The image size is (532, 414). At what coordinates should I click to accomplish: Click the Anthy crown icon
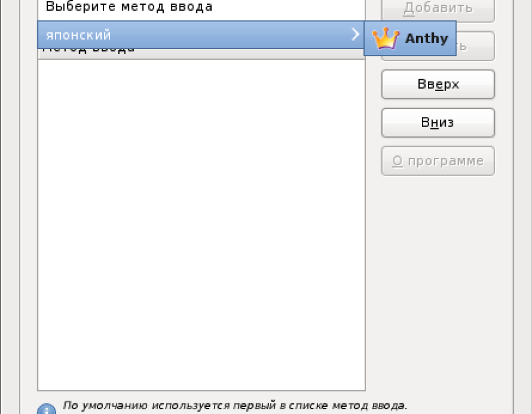385,38
